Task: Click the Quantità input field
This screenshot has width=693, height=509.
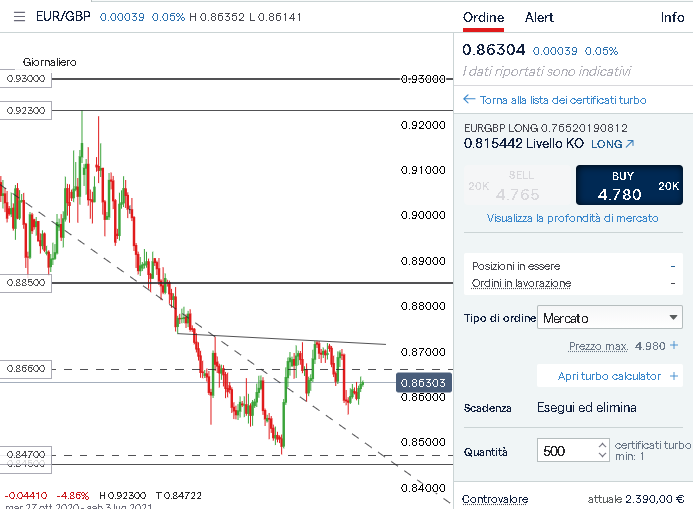Action: tap(565, 451)
